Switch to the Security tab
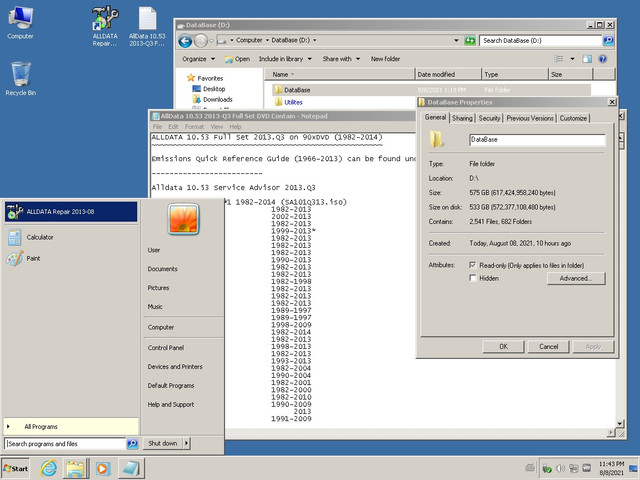Image resolution: width=640 pixels, height=480 pixels. pos(489,118)
